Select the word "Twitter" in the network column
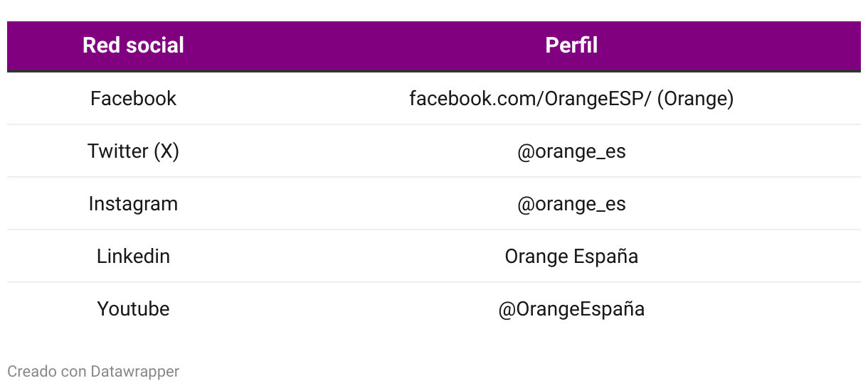 [117, 151]
